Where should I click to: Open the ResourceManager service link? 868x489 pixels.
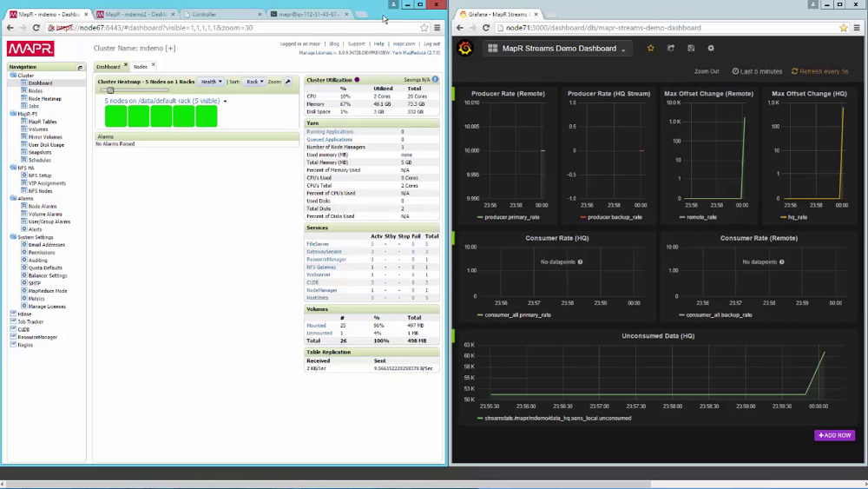pyautogui.click(x=326, y=259)
